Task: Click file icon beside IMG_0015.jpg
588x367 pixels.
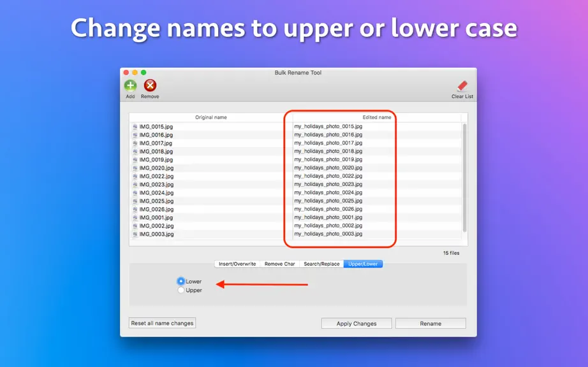Action: pyautogui.click(x=135, y=127)
